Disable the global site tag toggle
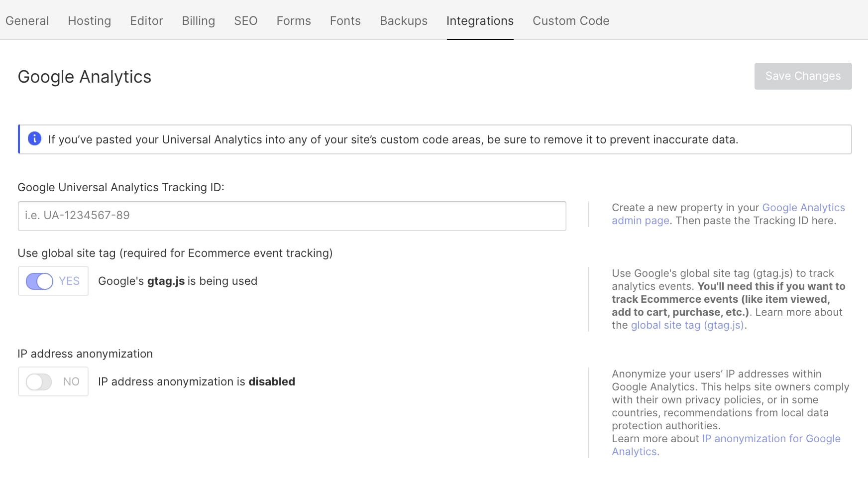Screen dimensions: 868x496 pyautogui.click(x=39, y=281)
